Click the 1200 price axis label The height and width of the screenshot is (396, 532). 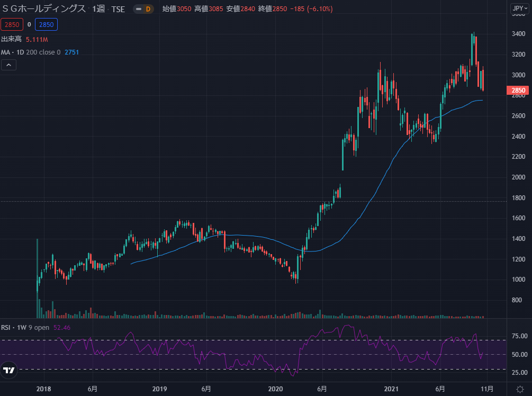(x=518, y=259)
